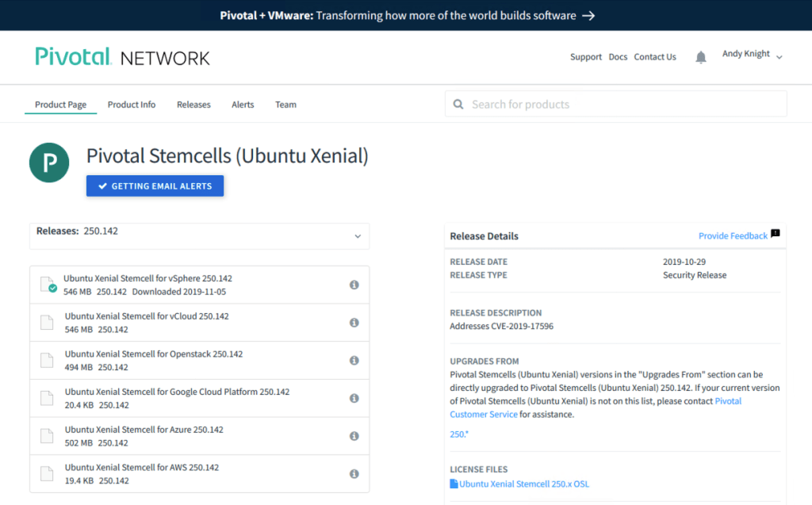Viewport: 812px width, 505px height.
Task: Open the Andy Knight account menu
Action: tap(752, 55)
